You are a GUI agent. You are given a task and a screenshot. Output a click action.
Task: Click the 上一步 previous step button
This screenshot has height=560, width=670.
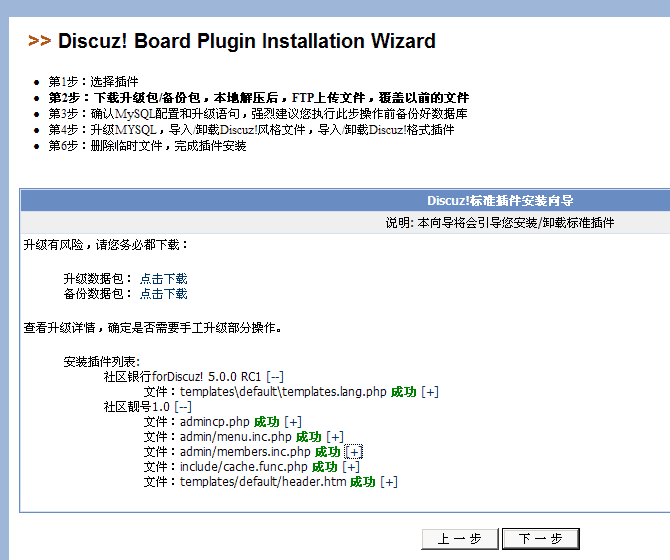coord(460,539)
